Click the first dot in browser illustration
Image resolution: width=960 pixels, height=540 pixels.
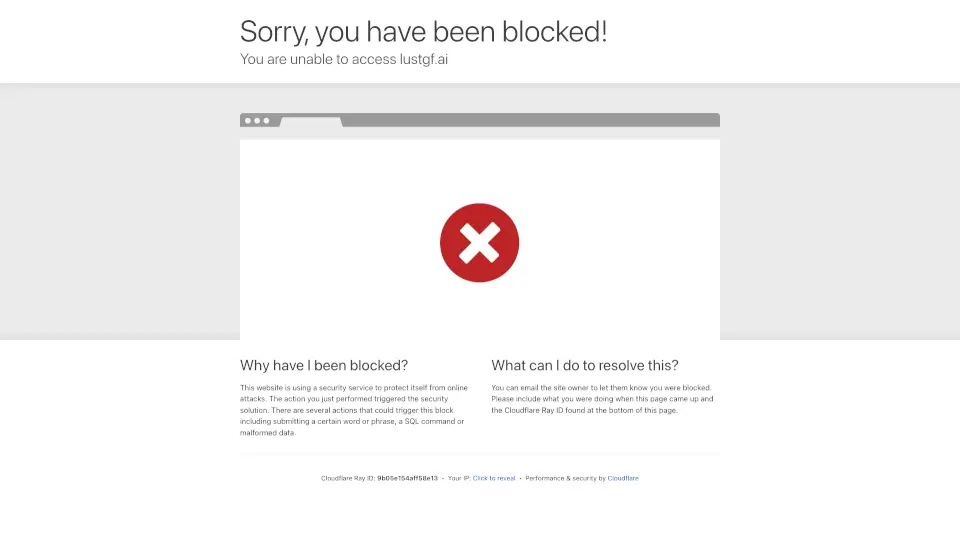[x=248, y=121]
